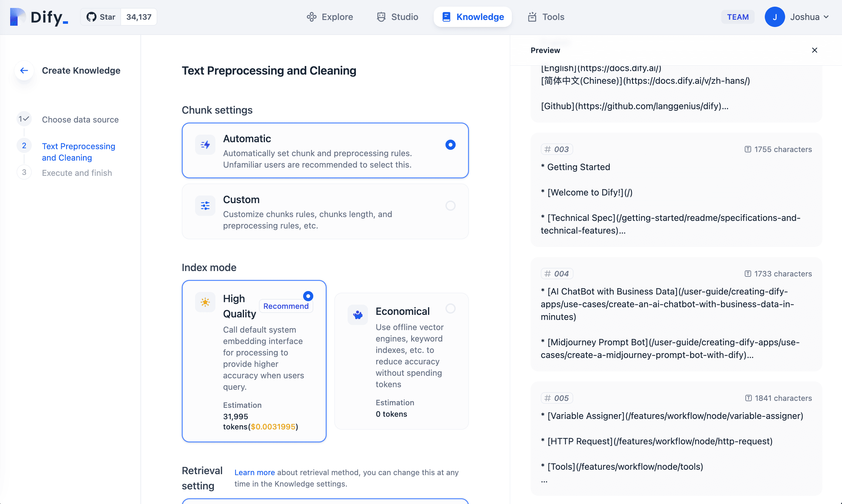Click the Custom chunk sliders icon
The width and height of the screenshot is (842, 504).
205,205
